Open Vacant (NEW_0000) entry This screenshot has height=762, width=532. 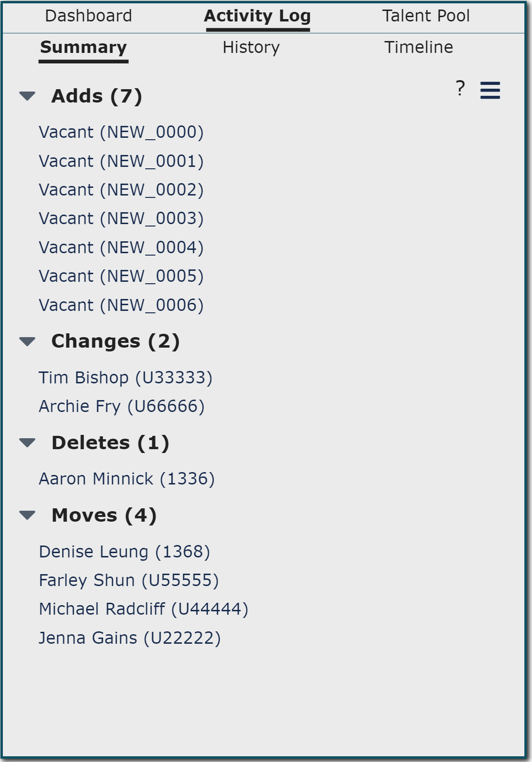click(x=121, y=132)
